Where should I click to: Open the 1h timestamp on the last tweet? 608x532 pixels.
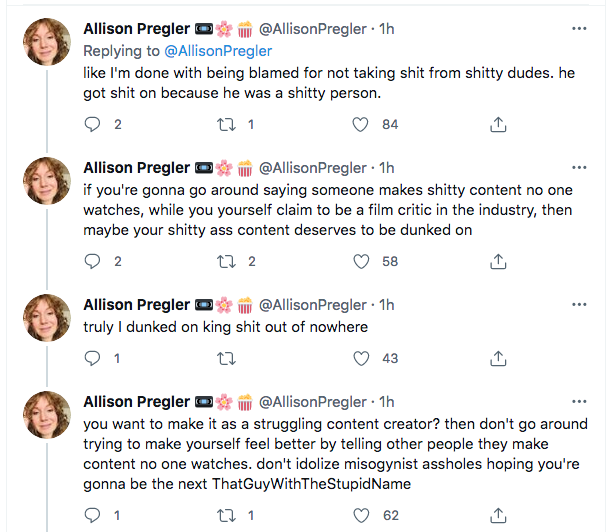coord(387,402)
